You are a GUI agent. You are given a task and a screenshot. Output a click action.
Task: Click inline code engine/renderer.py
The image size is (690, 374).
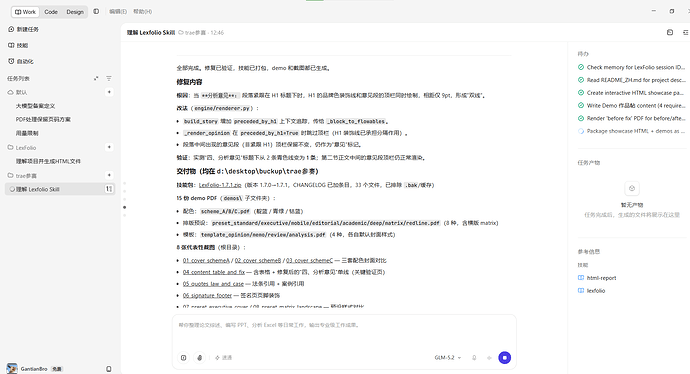click(222, 108)
